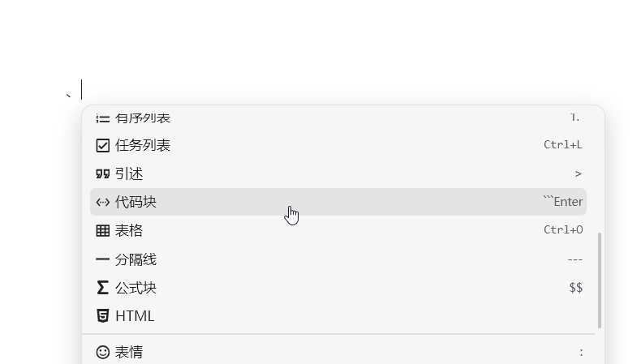Click the HTML5 shield icon

103,316
